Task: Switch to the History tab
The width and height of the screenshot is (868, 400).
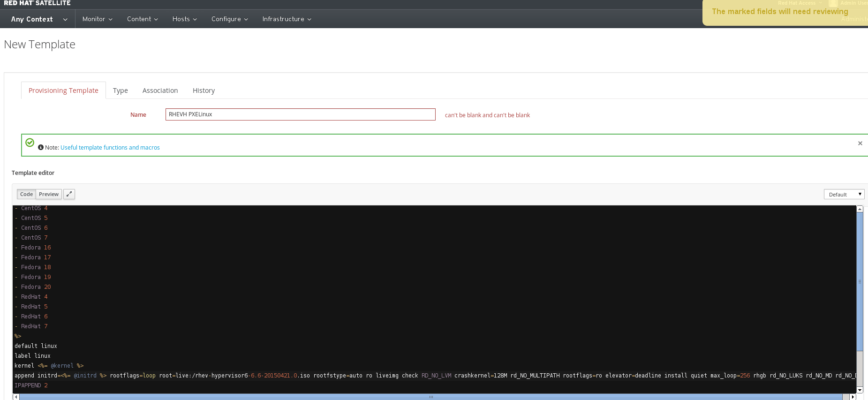Action: (x=204, y=91)
